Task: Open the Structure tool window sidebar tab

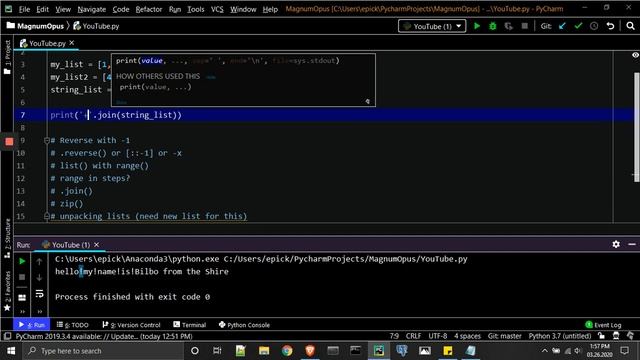Action: (x=7, y=238)
